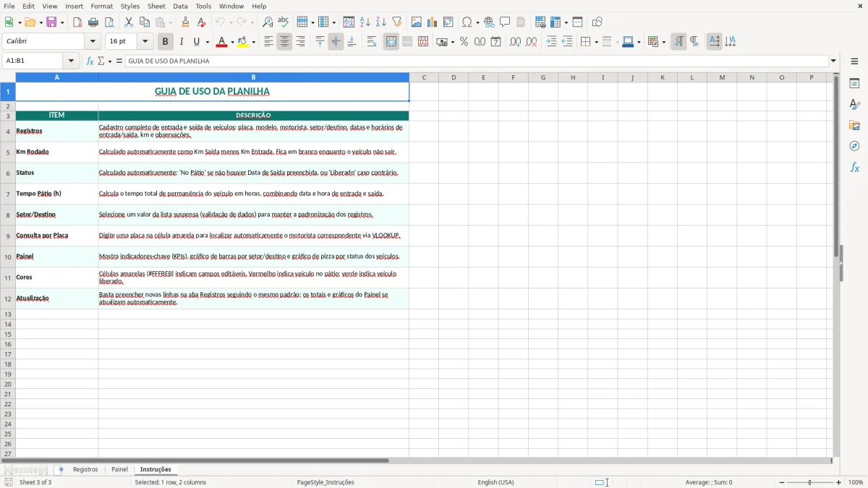868x488 pixels.
Task: Click the formula input line
Action: [477, 61]
